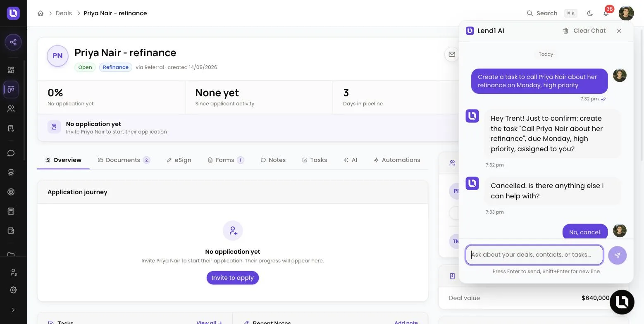Select the Overview tab
This screenshot has width=644, height=324.
(x=63, y=160)
